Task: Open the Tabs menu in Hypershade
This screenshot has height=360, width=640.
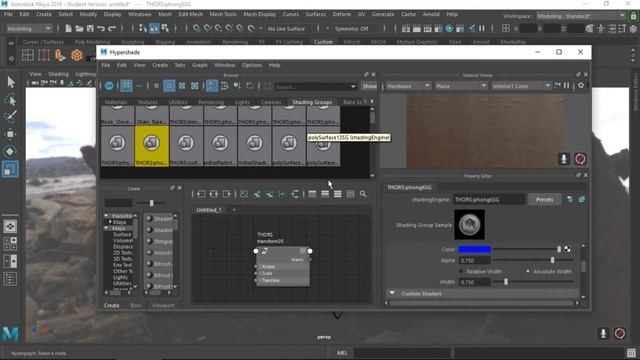Action: pos(180,65)
